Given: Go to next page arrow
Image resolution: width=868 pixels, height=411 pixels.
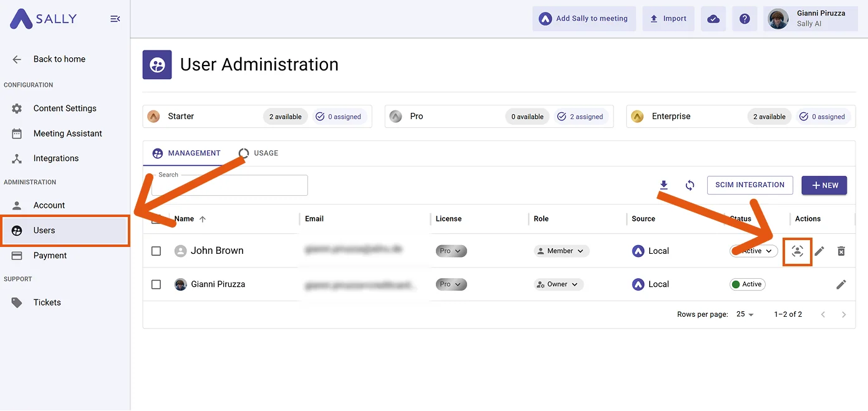Looking at the screenshot, I should (x=844, y=314).
